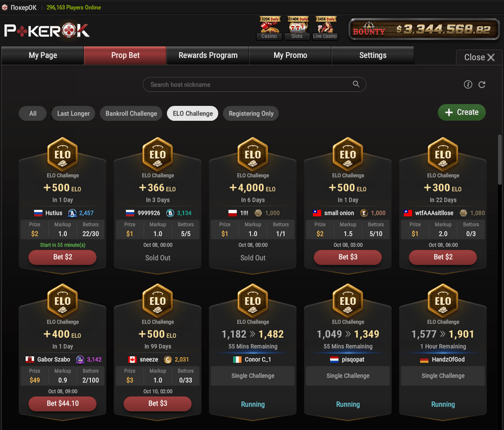Click the info icon beside refresh

468,84
